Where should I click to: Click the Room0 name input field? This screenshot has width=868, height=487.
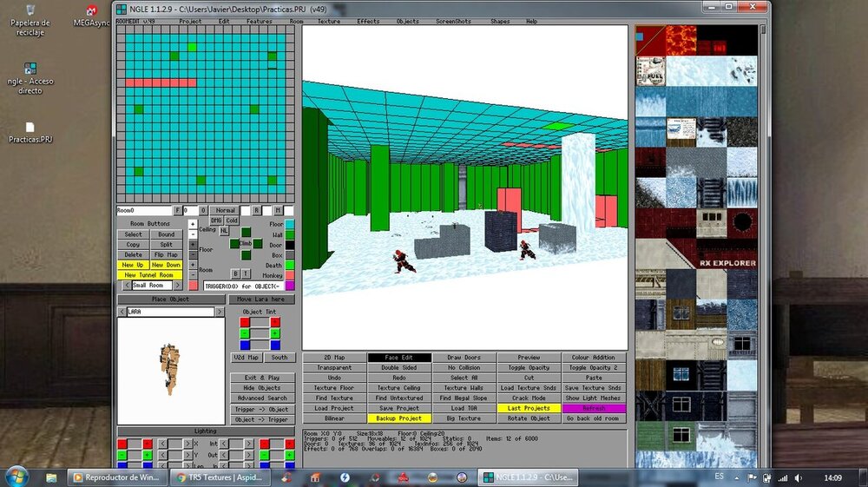pos(145,210)
